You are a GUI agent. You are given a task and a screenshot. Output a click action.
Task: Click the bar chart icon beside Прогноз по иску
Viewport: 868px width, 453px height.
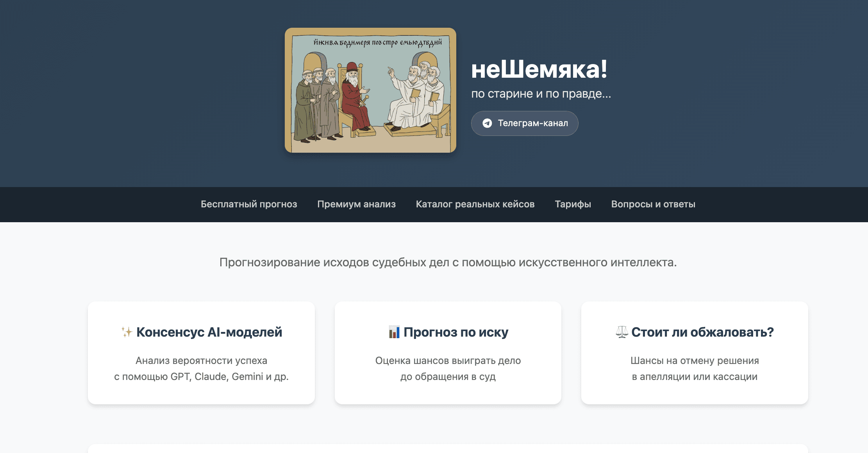(394, 332)
